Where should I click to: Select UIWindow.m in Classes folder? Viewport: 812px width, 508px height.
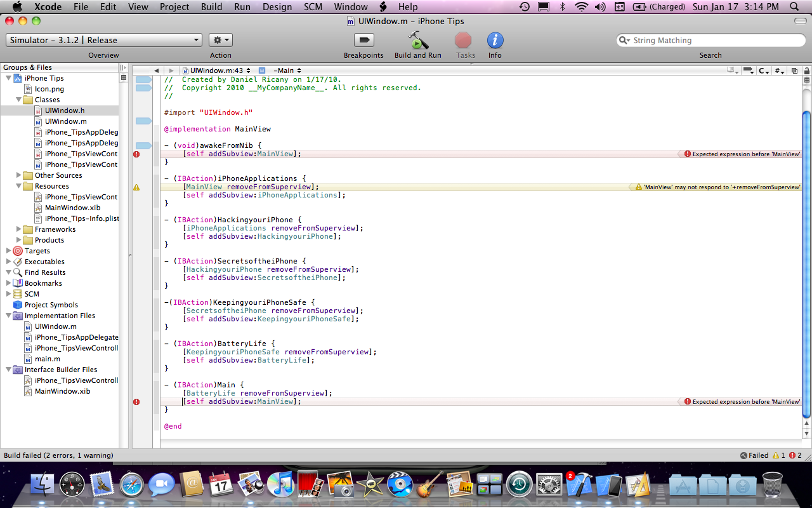(x=66, y=121)
